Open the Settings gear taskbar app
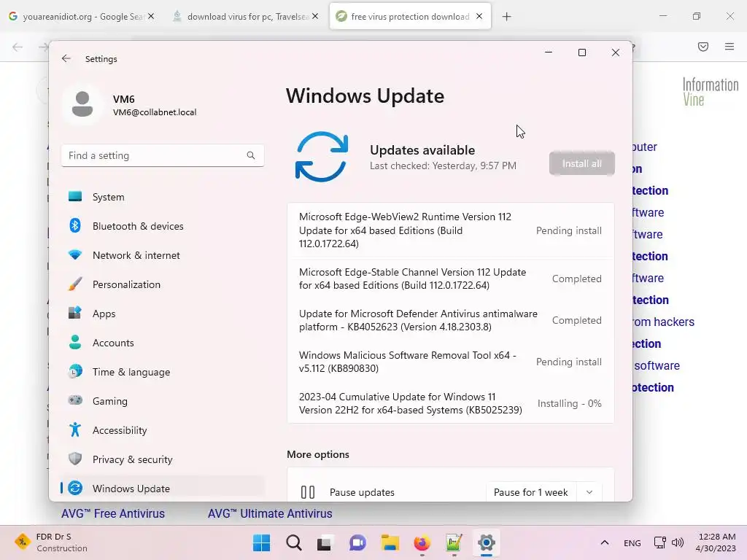Viewport: 747px width, 560px height. [x=486, y=542]
